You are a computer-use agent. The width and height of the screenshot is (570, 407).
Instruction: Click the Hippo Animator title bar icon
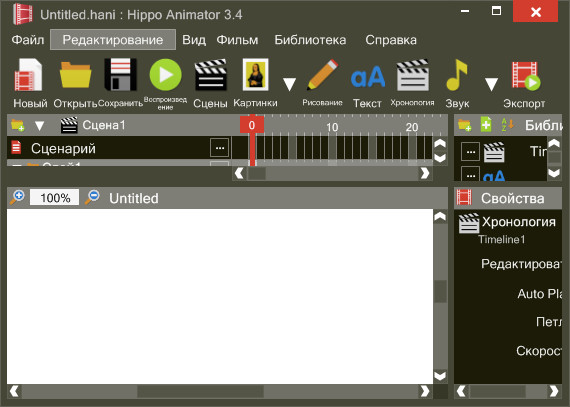pos(22,14)
